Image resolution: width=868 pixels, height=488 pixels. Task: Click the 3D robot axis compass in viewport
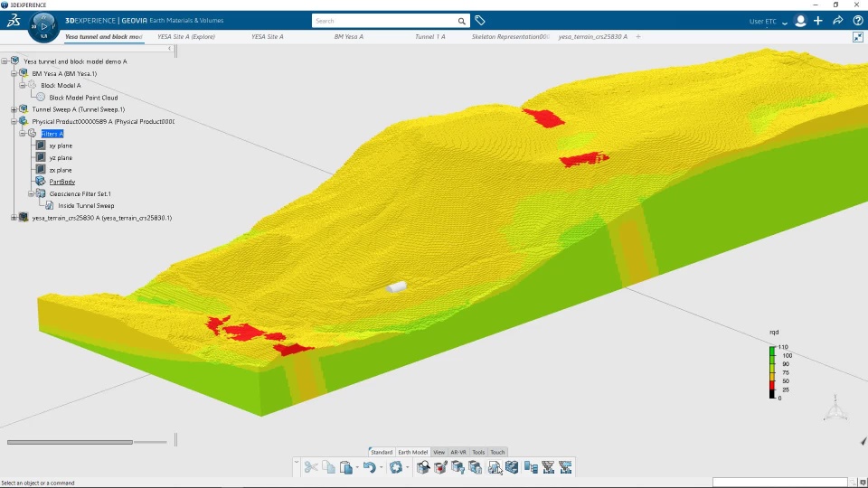835,408
